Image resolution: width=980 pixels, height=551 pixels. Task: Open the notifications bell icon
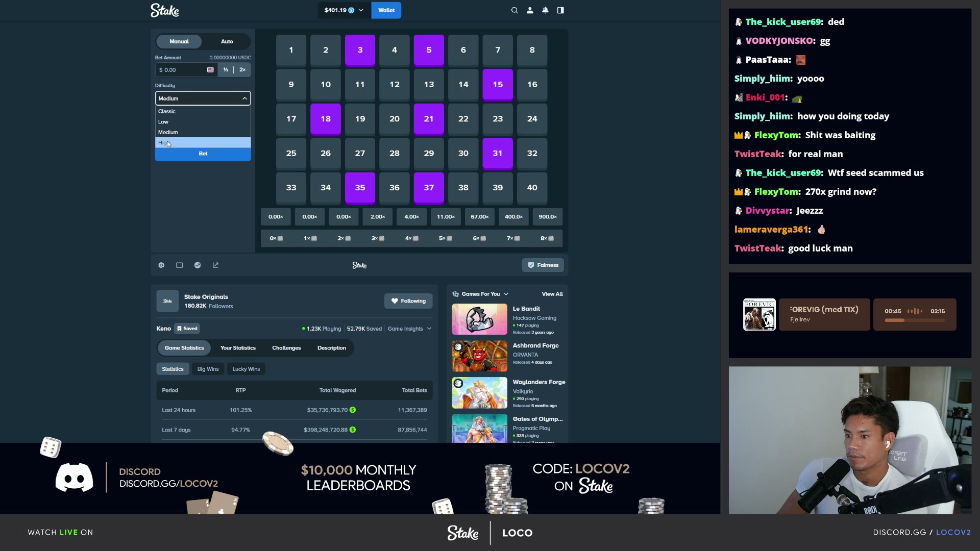pos(545,10)
